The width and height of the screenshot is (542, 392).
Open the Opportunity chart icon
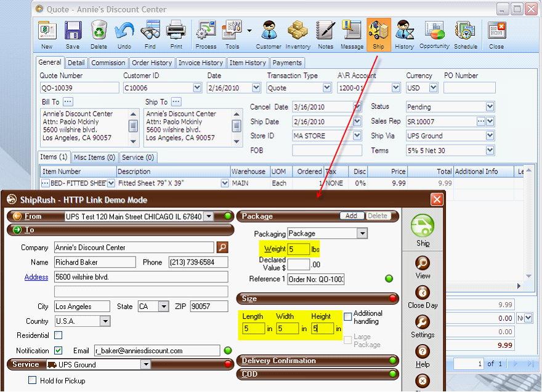click(434, 34)
